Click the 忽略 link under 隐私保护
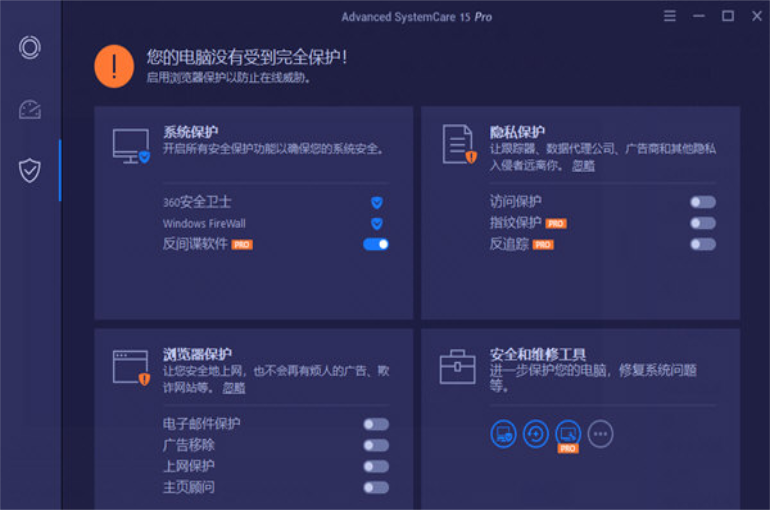The image size is (770, 510). (583, 166)
